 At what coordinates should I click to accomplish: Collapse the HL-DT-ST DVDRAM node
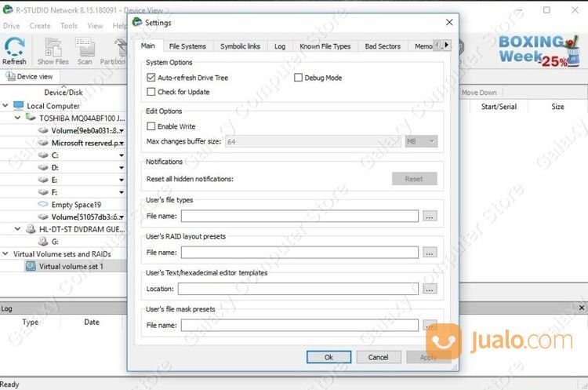tap(17, 228)
